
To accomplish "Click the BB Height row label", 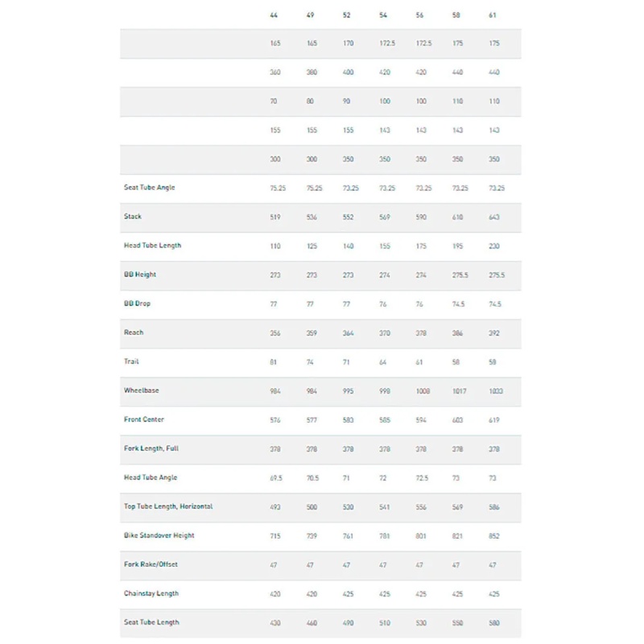I will tap(139, 275).
